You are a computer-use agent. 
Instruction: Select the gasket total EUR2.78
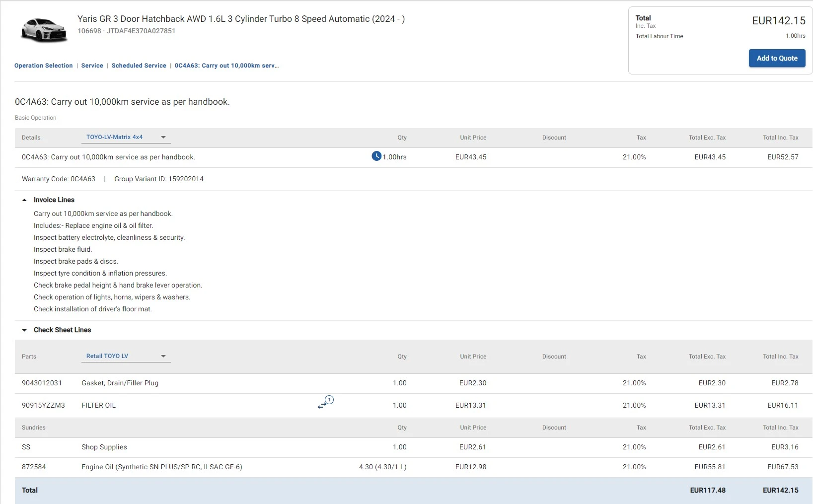[x=785, y=383]
